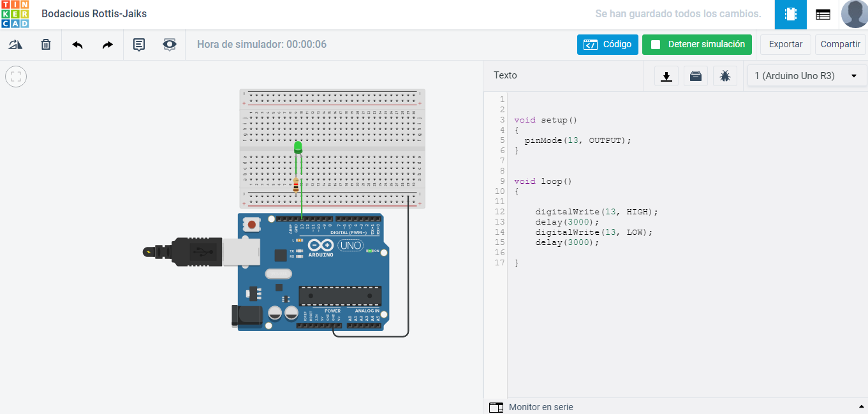The width and height of the screenshot is (868, 414).
Task: Click void loop() code line
Action: click(x=543, y=181)
